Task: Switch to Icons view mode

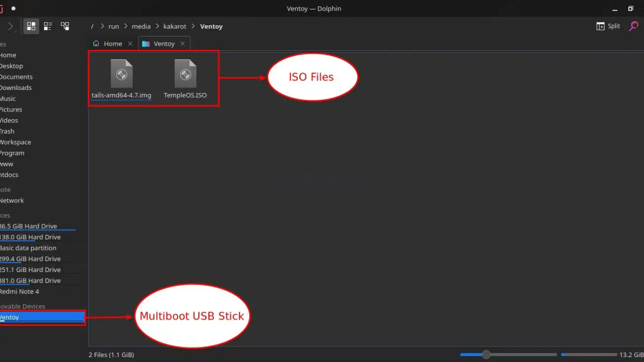Action: click(x=31, y=26)
